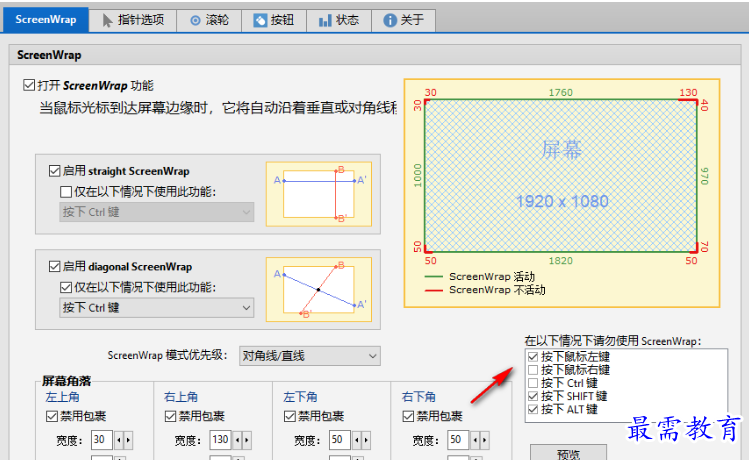749x460 pixels.
Task: Open the disabled 按下 Ctrl 键 dropdown for straight ScreenWrap
Action: (x=157, y=212)
